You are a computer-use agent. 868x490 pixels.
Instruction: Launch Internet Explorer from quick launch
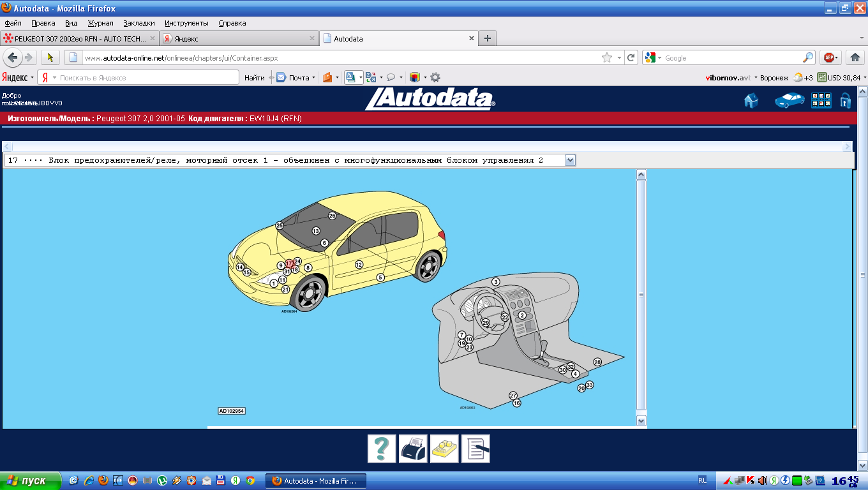click(x=89, y=480)
